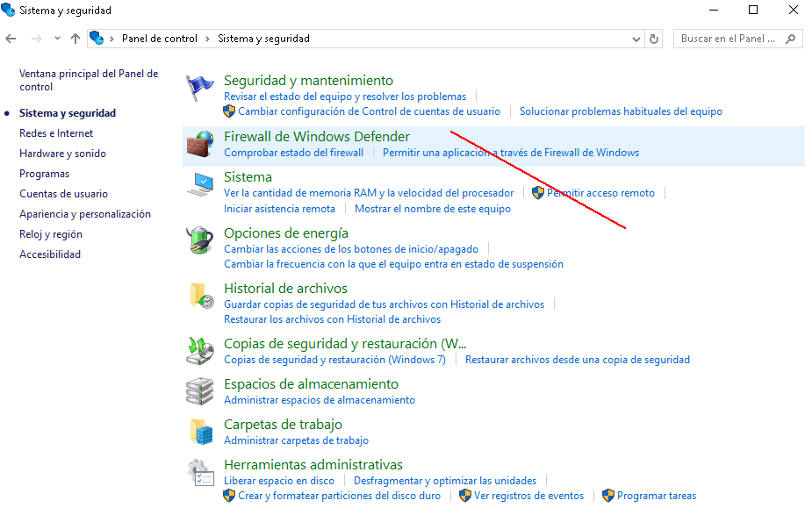Click Ver la cantidad de memoria RAM link
This screenshot has height=515, width=812.
(x=369, y=193)
